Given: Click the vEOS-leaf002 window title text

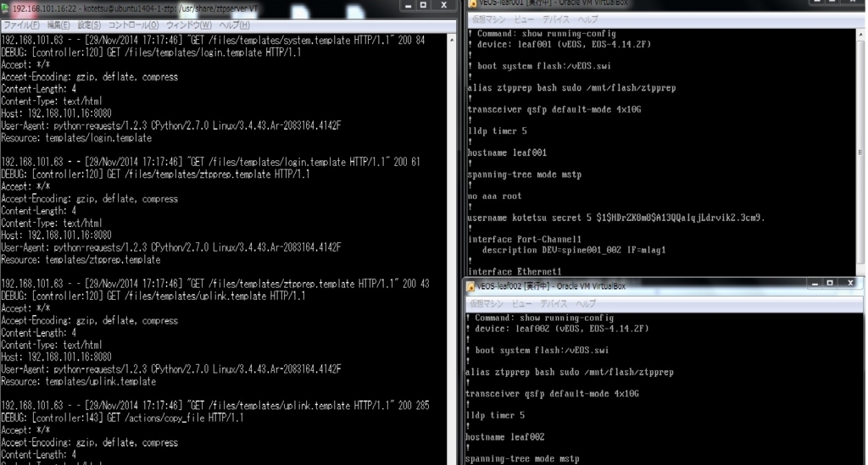Looking at the screenshot, I should (x=551, y=286).
